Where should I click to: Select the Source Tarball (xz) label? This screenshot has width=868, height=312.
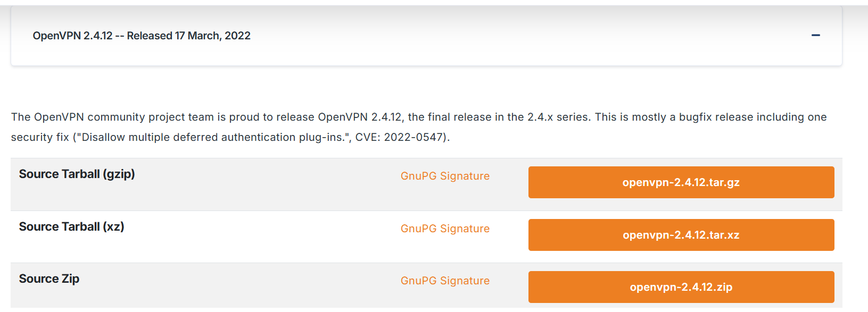[x=72, y=226]
